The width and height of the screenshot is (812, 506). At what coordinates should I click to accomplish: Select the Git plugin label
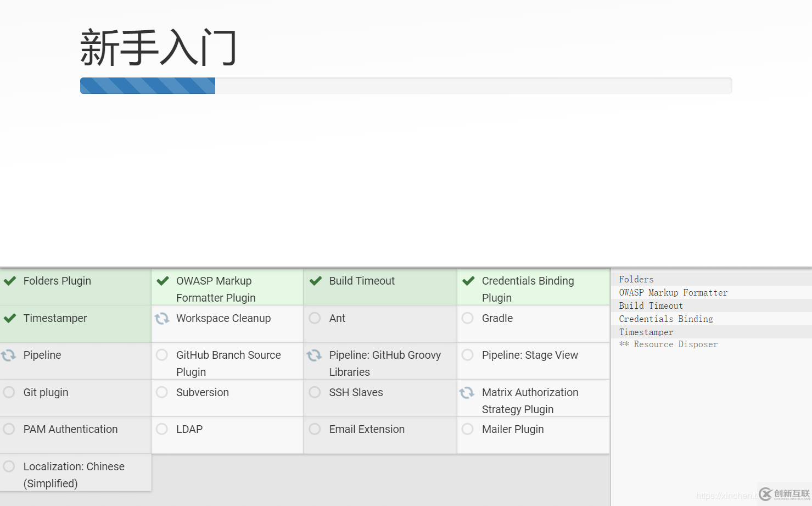(x=46, y=392)
